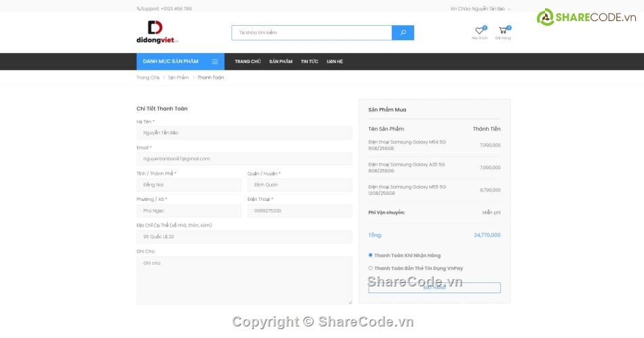
Task: Click the Tổng label
Action: [x=375, y=236]
